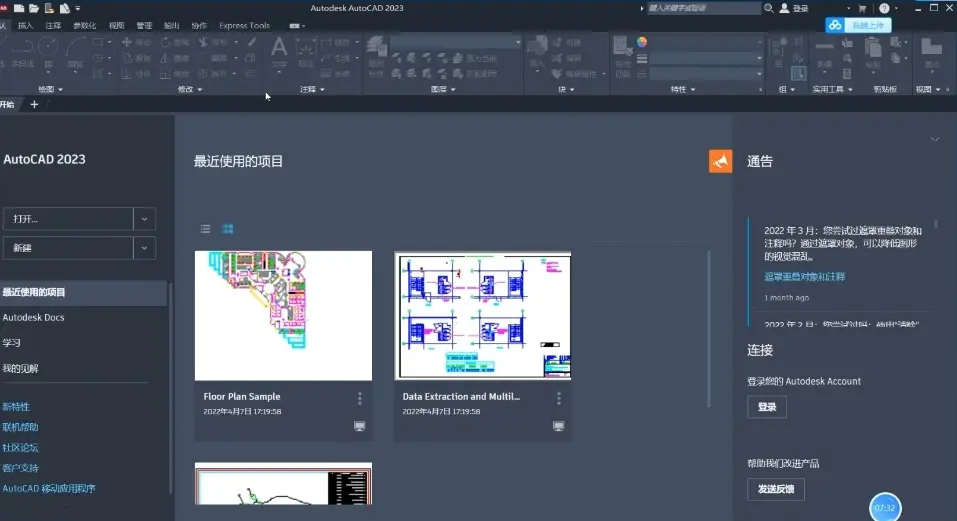This screenshot has width=957, height=521.
Task: Click the blue 拖拽上传 cloud upload button
Action: [x=858, y=25]
